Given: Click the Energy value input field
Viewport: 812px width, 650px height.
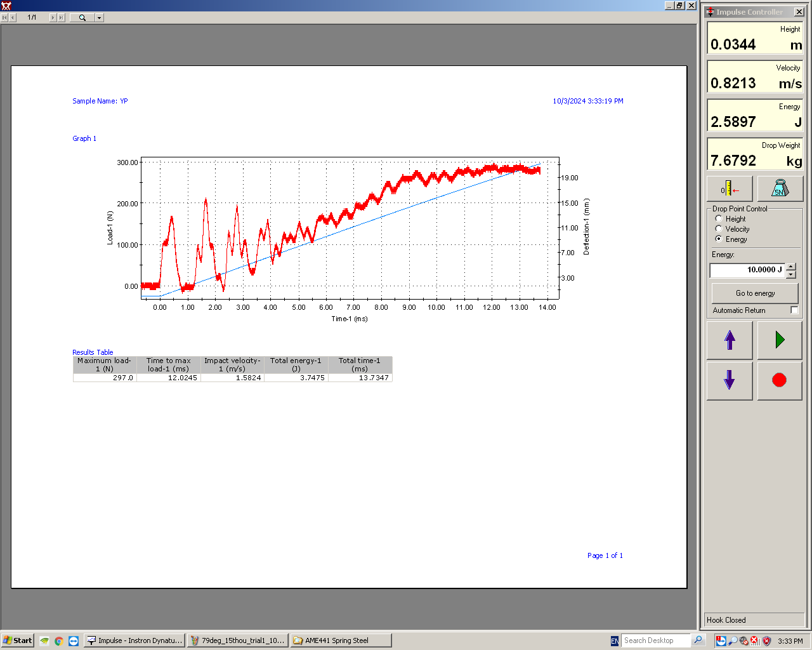Looking at the screenshot, I should pyautogui.click(x=747, y=270).
